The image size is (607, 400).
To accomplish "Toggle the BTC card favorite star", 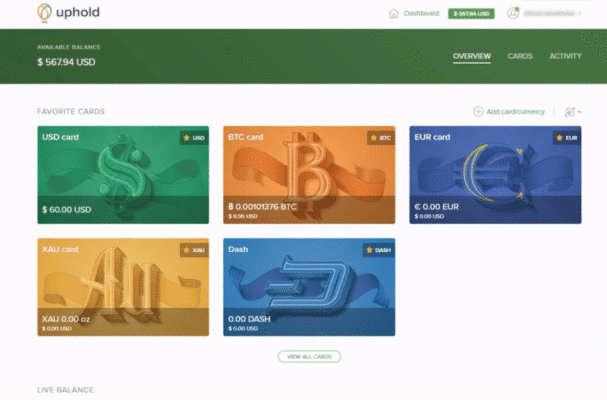I will 373,137.
